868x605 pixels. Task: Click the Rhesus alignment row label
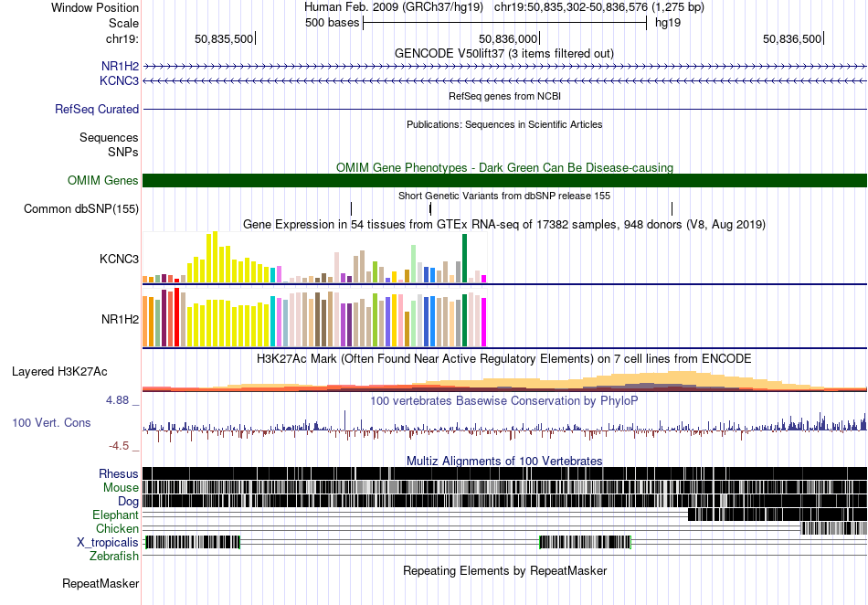119,473
